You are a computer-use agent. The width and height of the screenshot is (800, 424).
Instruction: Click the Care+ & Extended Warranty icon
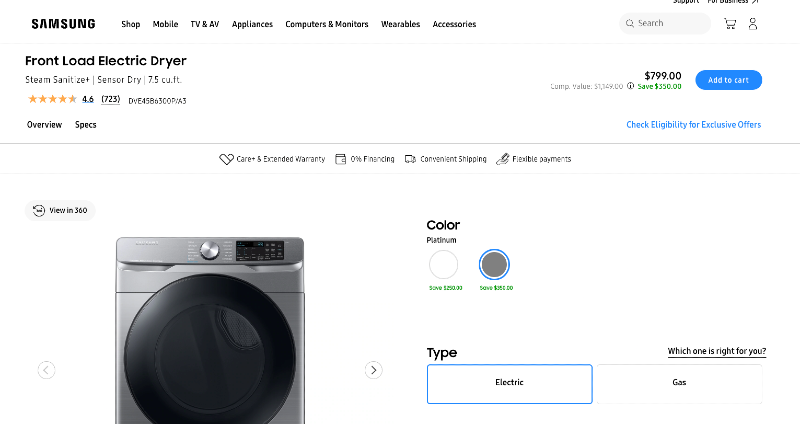point(226,159)
